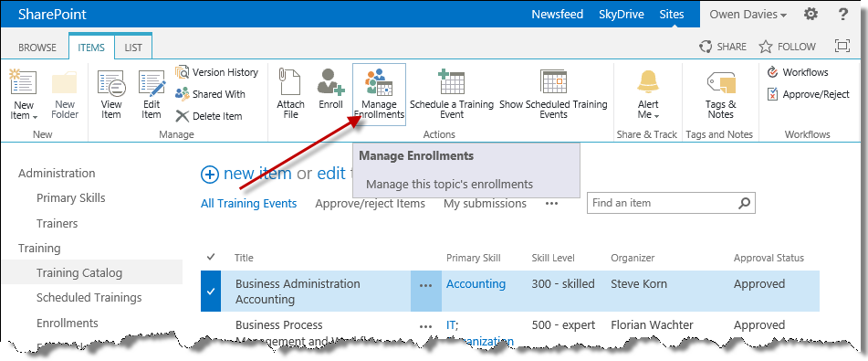Click the Steve Korn organizer cell

639,284
